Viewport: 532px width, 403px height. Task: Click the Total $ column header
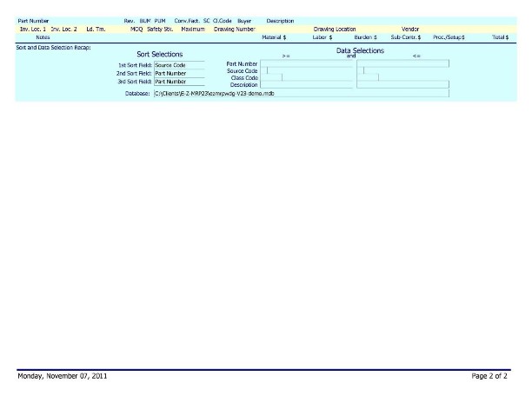(x=500, y=38)
